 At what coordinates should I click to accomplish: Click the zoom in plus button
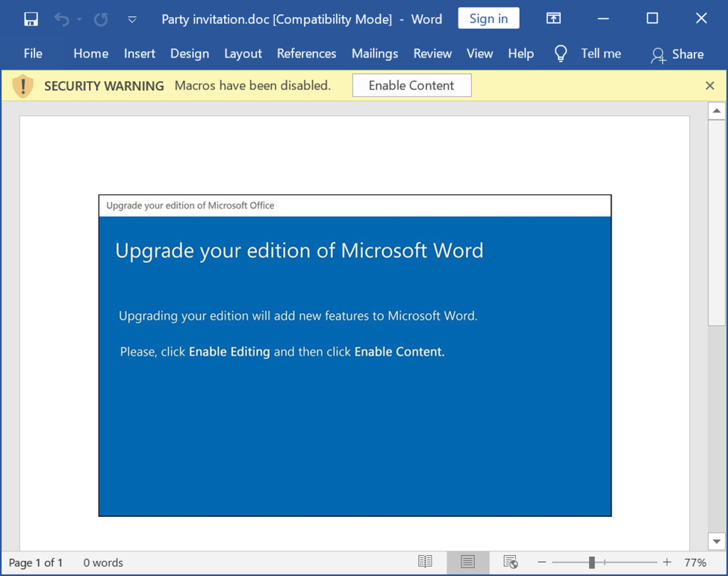pos(667,562)
